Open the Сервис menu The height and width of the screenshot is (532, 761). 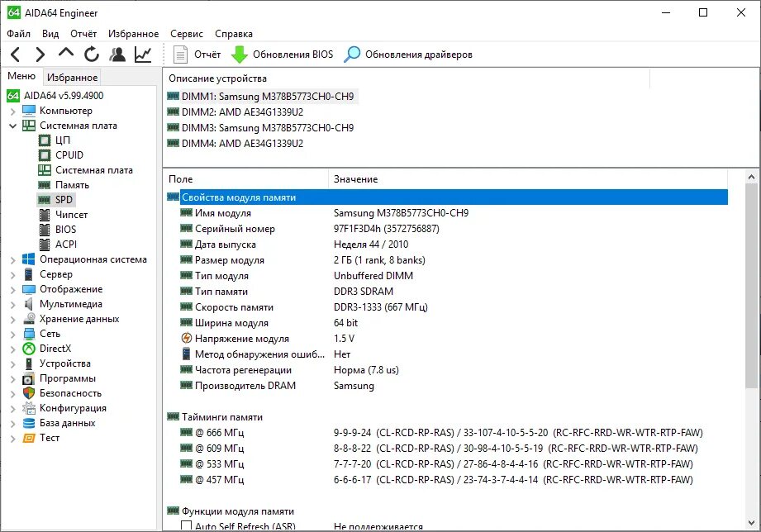(x=187, y=34)
